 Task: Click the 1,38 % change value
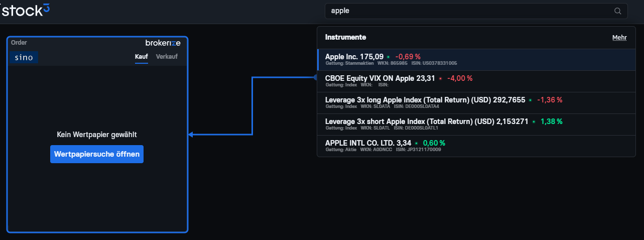(551, 122)
